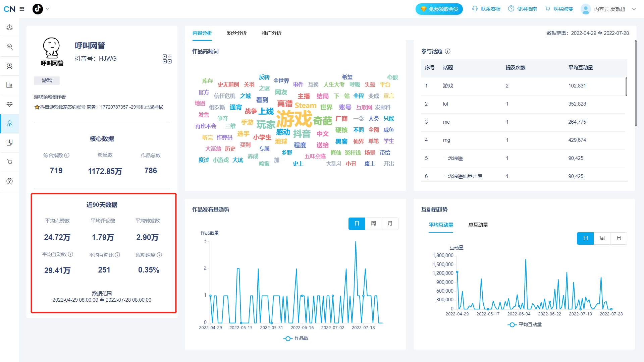Click the word 玩家 in word cloud
The width and height of the screenshot is (644, 362).
coord(266,125)
